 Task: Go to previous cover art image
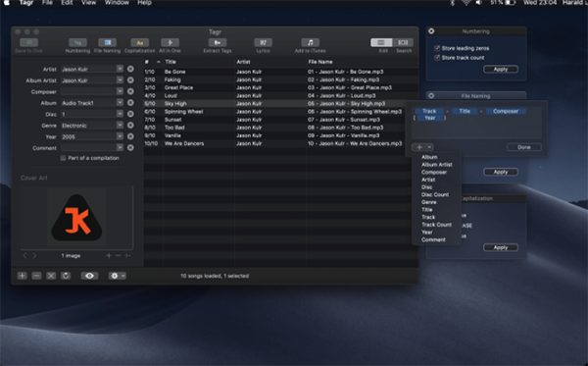pos(24,256)
